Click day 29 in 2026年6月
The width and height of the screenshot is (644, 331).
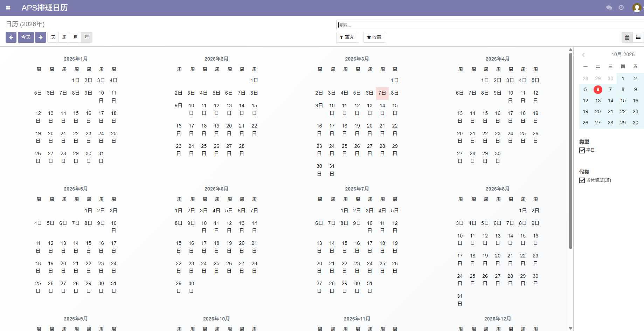pos(179,287)
